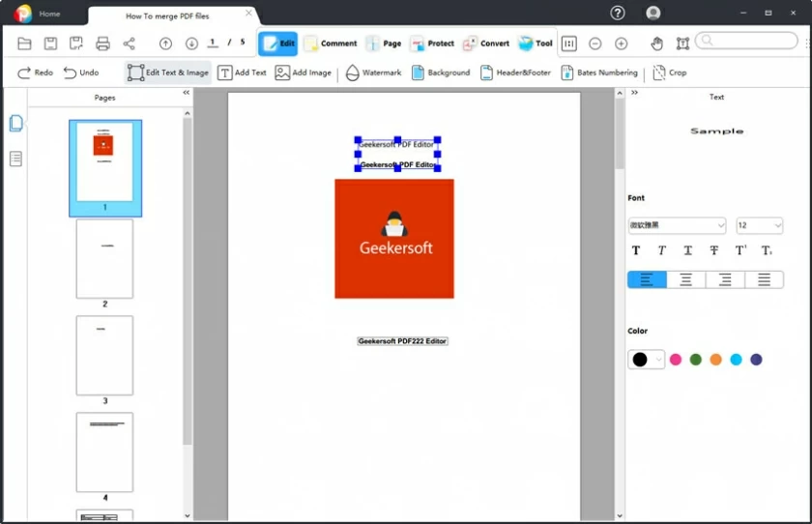The height and width of the screenshot is (524, 812).
Task: Collapse the Pages panel with double chevron
Action: click(x=186, y=93)
